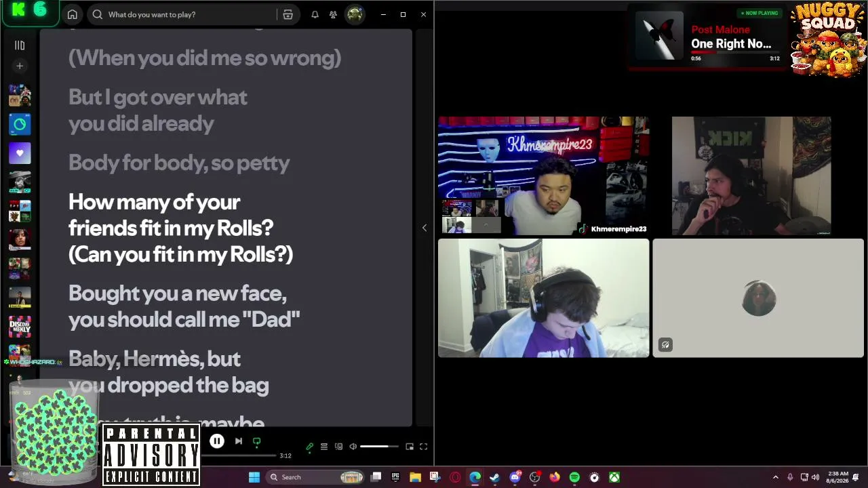868x488 pixels.
Task: Open Spotify notifications bell (What's New)
Action: [315, 14]
